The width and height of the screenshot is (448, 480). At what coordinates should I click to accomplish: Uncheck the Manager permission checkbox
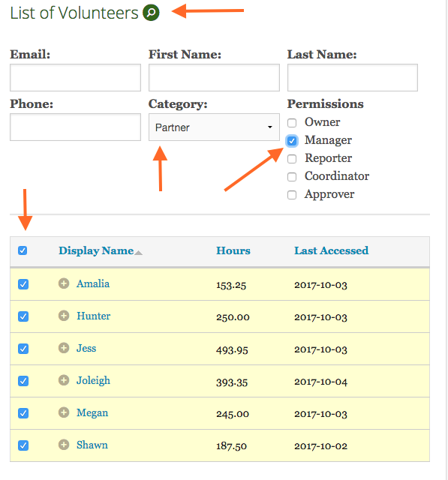(x=292, y=141)
